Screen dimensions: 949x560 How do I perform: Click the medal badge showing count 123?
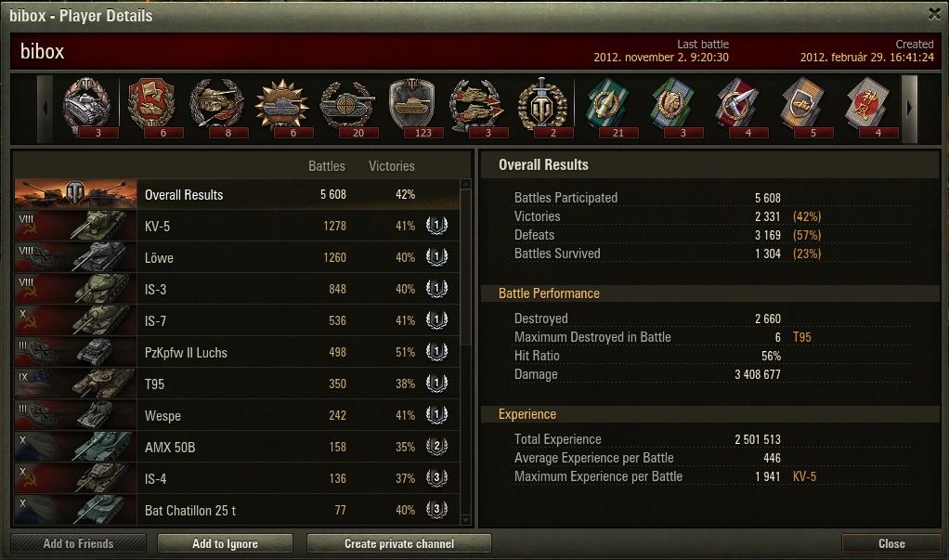tap(412, 107)
